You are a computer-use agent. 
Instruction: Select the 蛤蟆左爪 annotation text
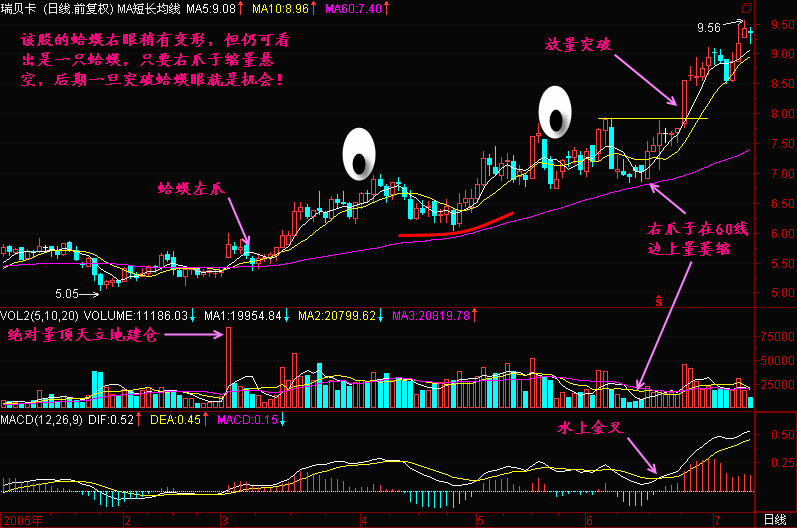193,187
